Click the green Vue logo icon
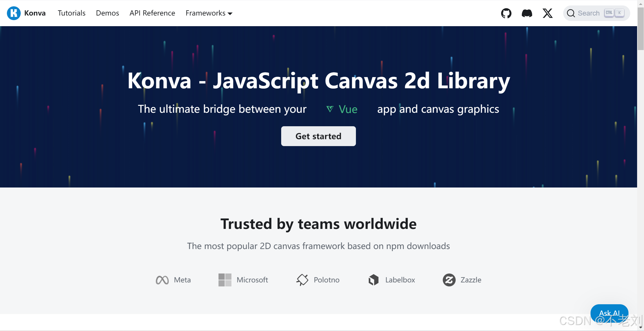The image size is (644, 331). pos(330,109)
